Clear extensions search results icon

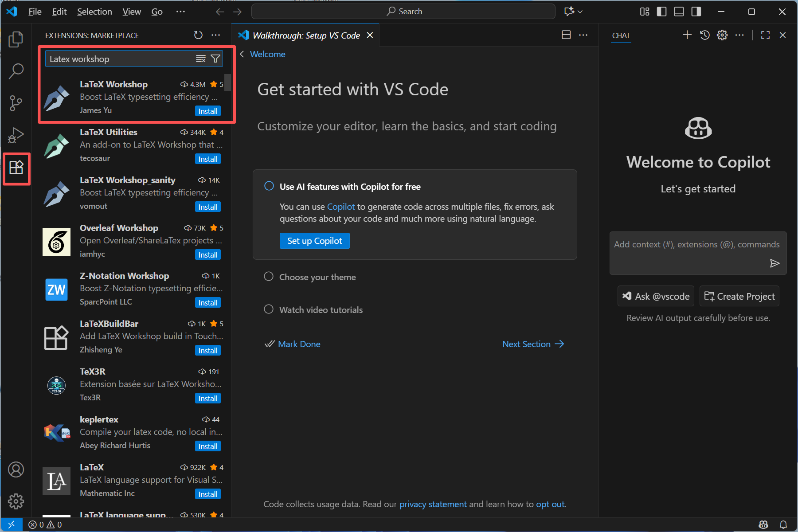click(x=201, y=59)
